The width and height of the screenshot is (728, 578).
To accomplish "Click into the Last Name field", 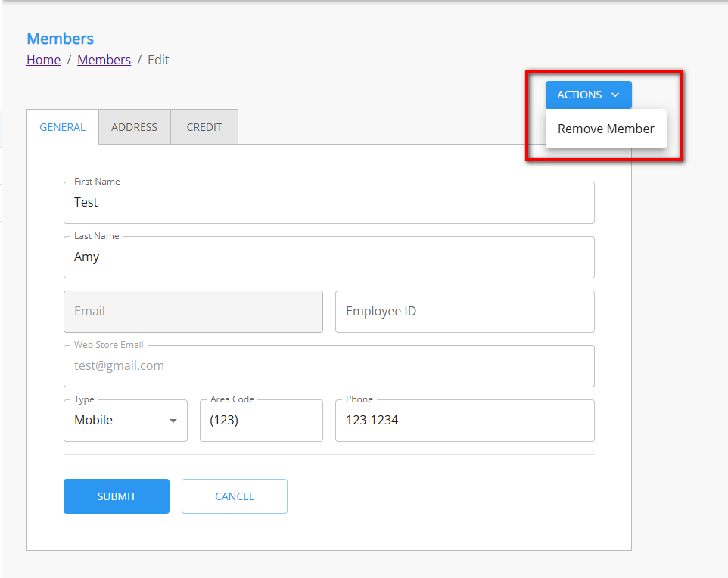I will click(x=328, y=257).
